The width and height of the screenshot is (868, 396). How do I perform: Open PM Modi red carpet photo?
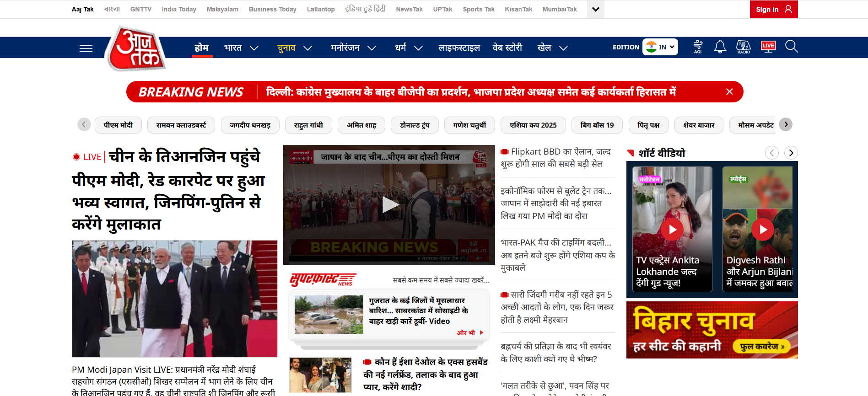175,299
